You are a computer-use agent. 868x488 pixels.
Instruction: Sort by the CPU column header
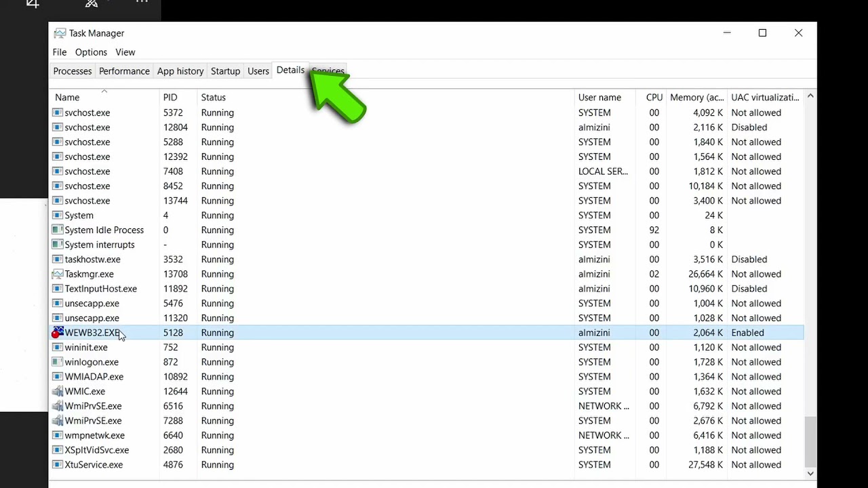click(650, 98)
